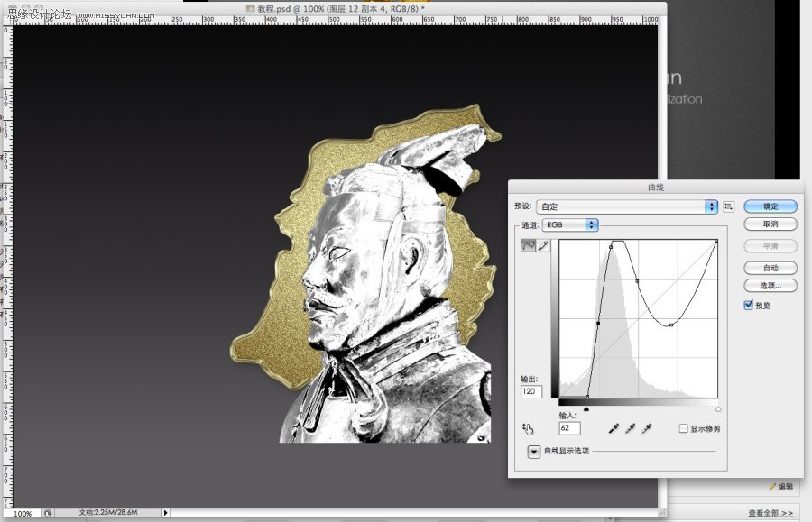
Task: Select the pencil draw-curve tool
Action: click(x=542, y=245)
